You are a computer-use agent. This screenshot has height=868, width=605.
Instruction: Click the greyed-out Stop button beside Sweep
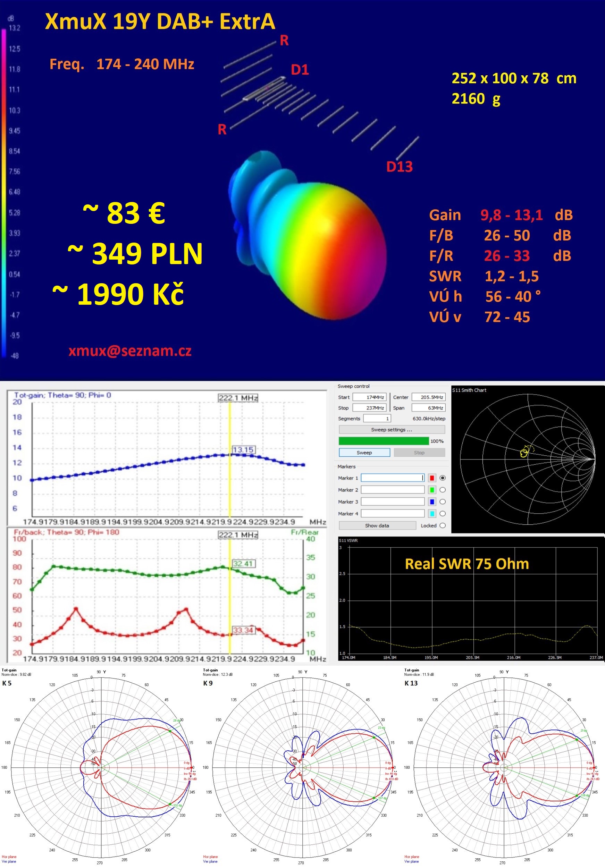419,453
